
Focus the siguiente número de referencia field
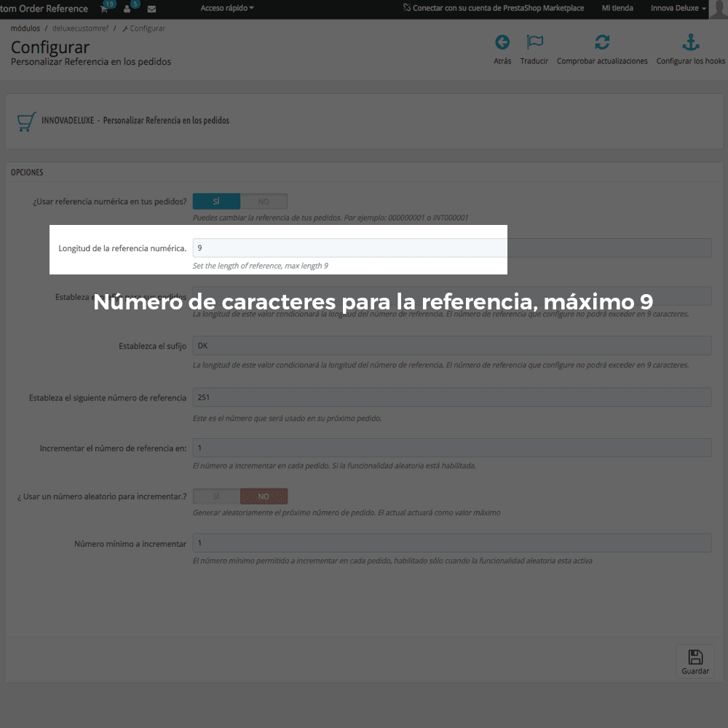coord(452,397)
